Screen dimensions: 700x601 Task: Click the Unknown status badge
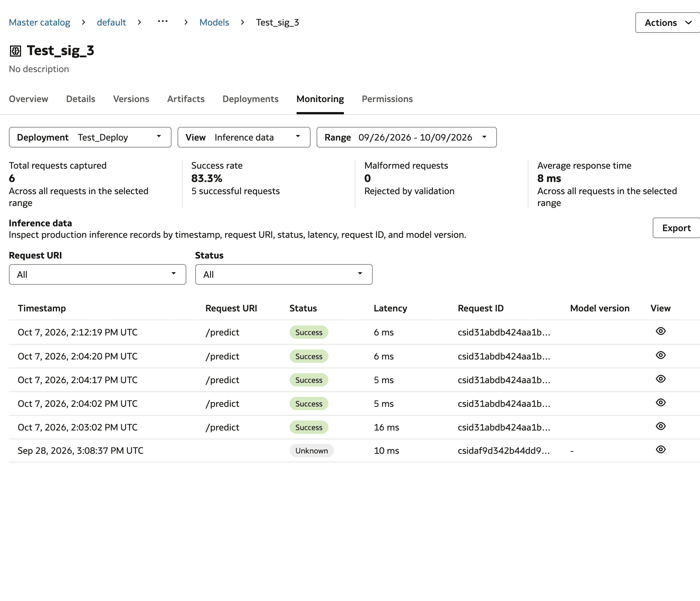tap(311, 450)
